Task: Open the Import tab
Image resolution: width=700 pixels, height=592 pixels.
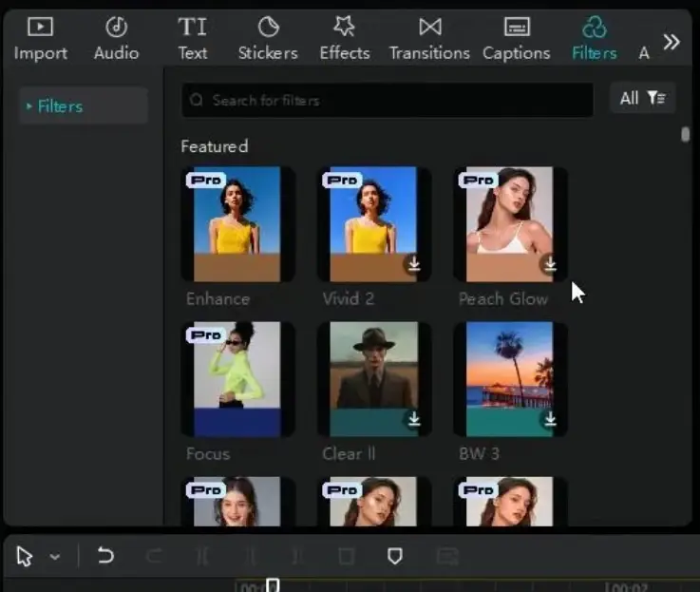Action: 40,39
